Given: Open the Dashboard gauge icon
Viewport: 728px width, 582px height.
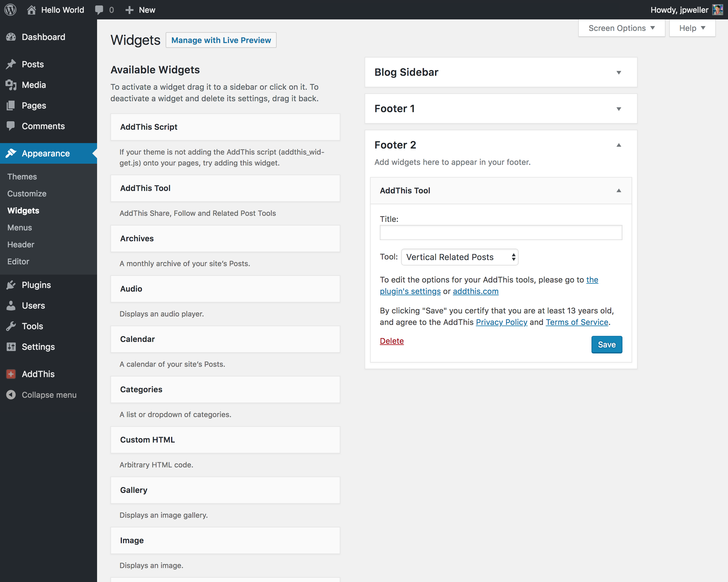Looking at the screenshot, I should pos(11,37).
